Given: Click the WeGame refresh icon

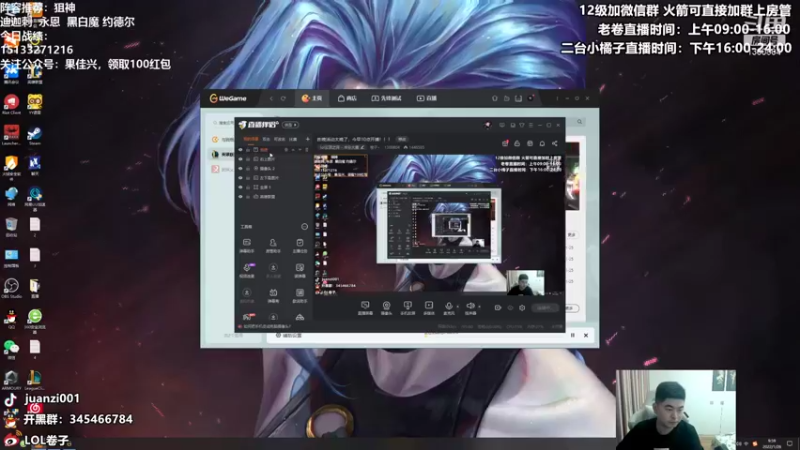Looking at the screenshot, I should click(283, 98).
